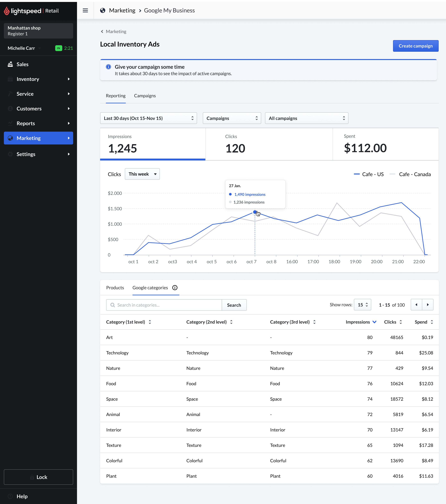
Task: Click the Google categories info icon
Action: click(x=175, y=288)
